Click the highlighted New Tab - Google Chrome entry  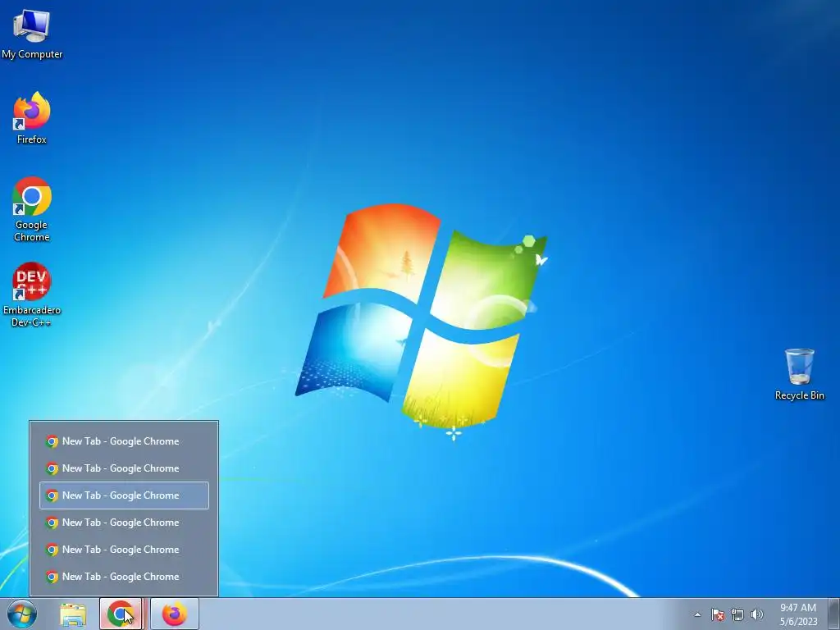[x=125, y=495]
